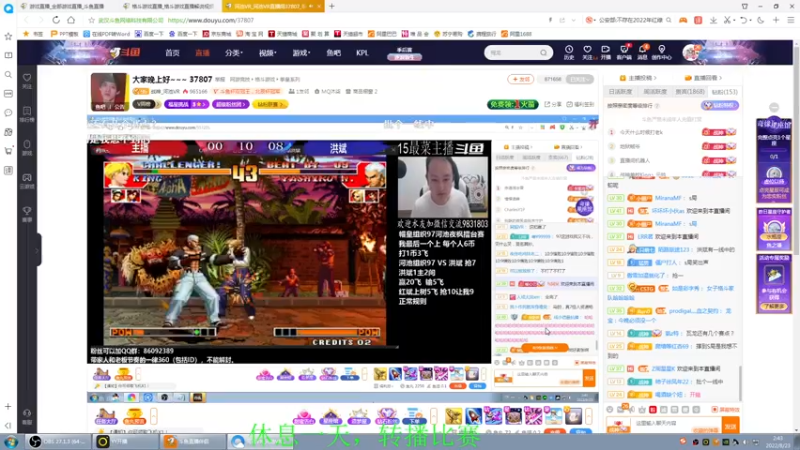
Task: Expand the categories menu in Douyu nav
Action: (234, 53)
